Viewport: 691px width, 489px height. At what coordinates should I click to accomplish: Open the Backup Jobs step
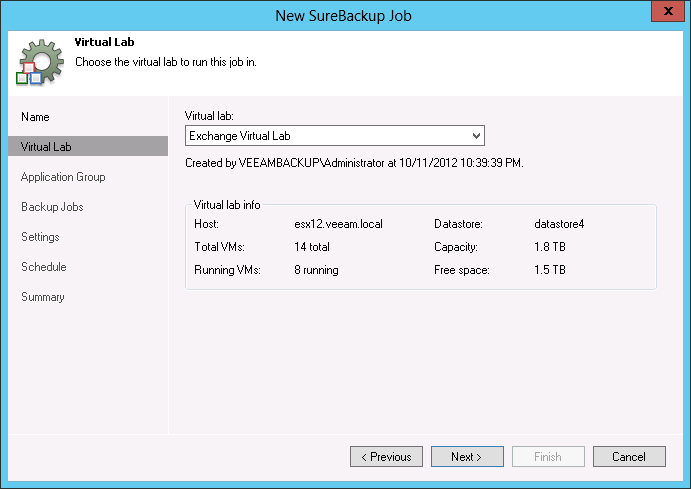52,207
